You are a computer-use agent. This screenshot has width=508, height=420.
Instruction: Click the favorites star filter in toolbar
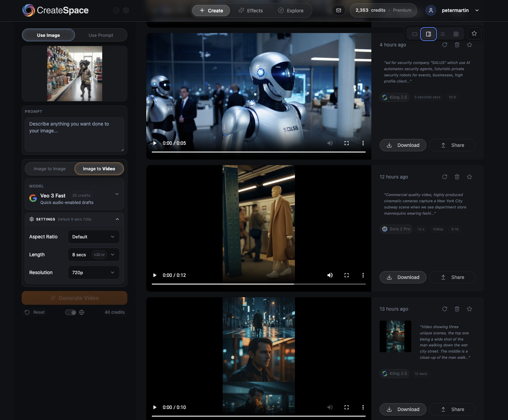(474, 33)
